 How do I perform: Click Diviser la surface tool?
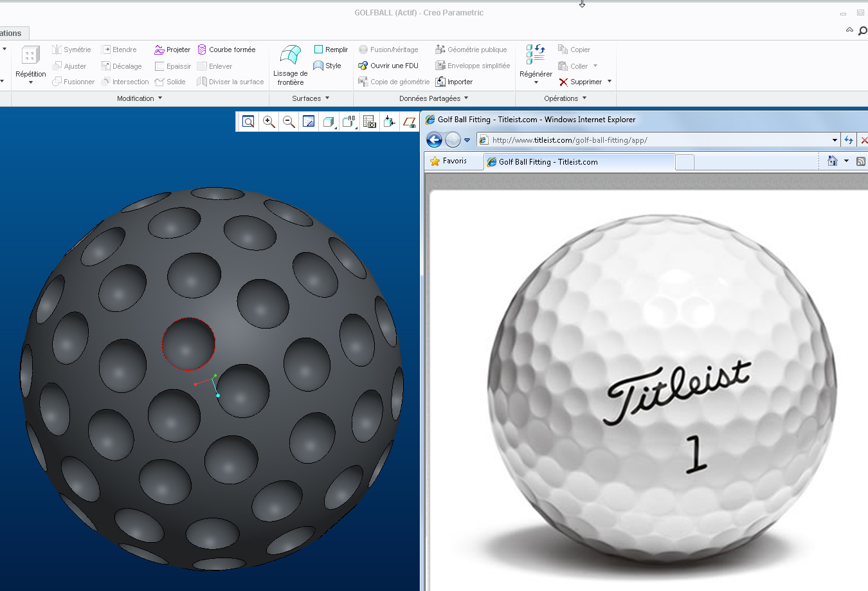(230, 82)
